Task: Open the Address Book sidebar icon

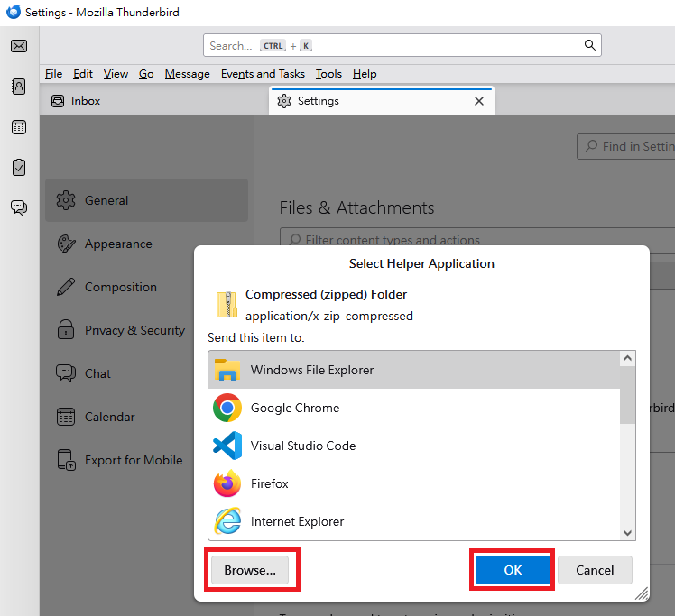Action: point(19,87)
